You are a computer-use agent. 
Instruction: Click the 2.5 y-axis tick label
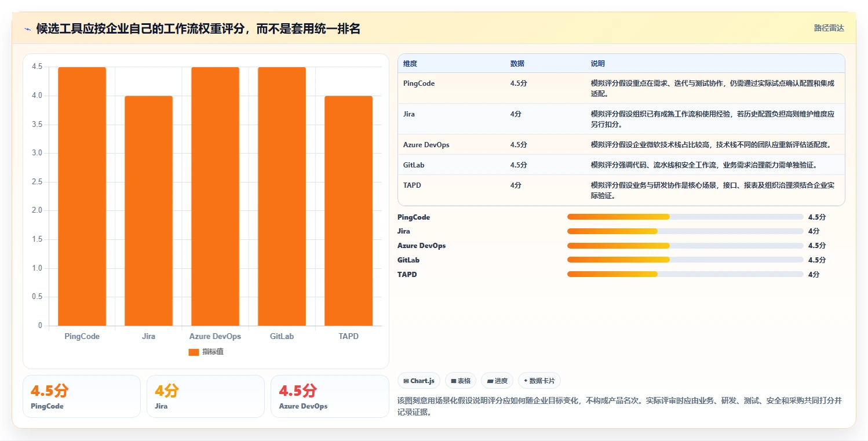pyautogui.click(x=37, y=182)
